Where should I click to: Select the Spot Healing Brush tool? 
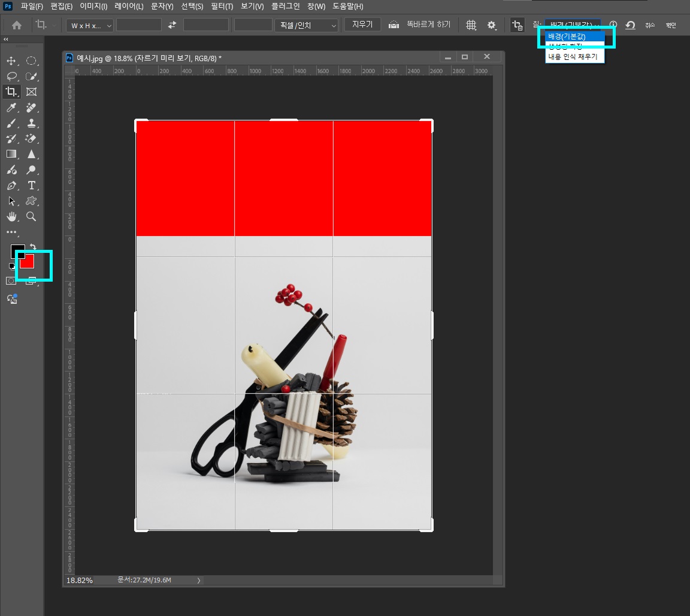(31, 107)
